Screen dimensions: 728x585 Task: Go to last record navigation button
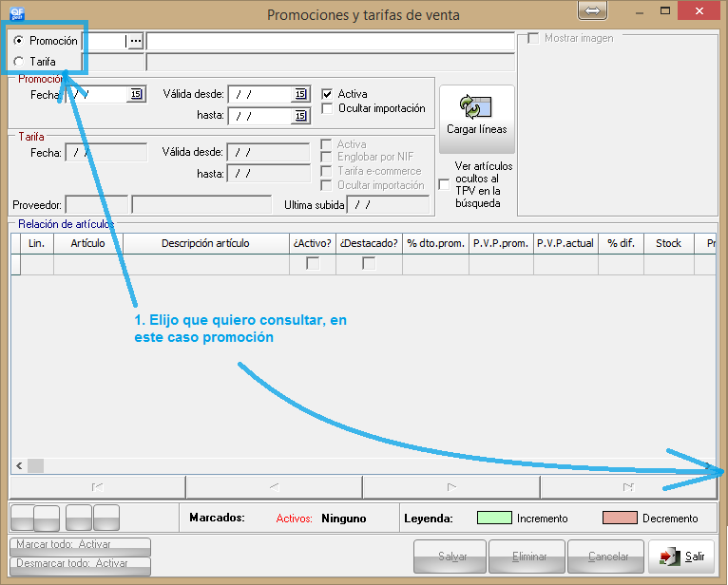click(x=628, y=487)
